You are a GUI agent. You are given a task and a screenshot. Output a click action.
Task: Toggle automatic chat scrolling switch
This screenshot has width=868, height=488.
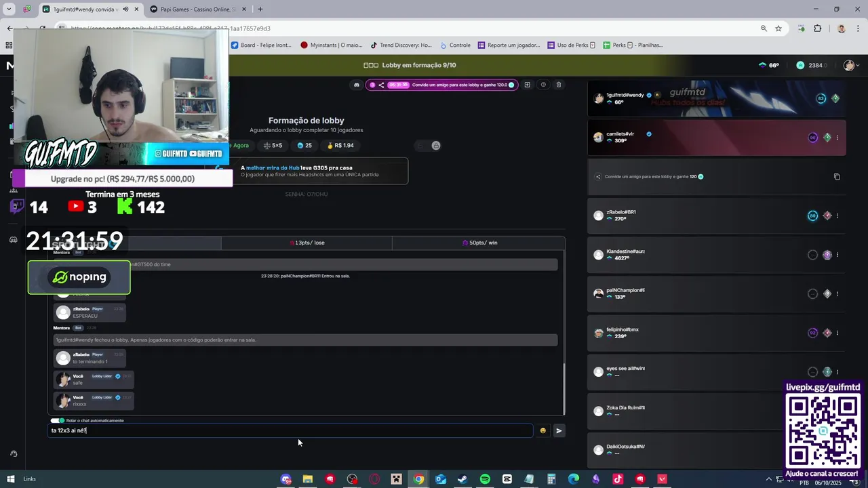point(57,420)
